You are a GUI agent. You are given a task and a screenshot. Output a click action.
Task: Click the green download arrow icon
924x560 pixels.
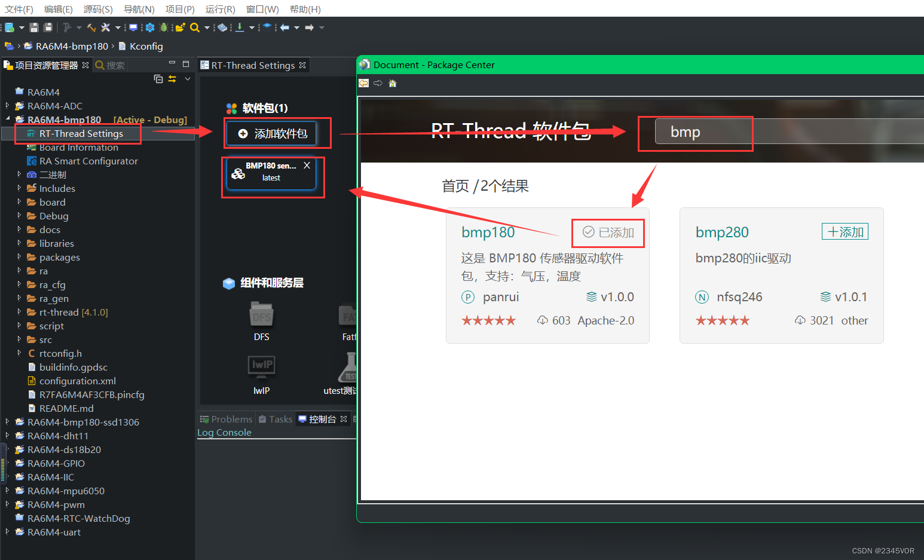pyautogui.click(x=240, y=27)
